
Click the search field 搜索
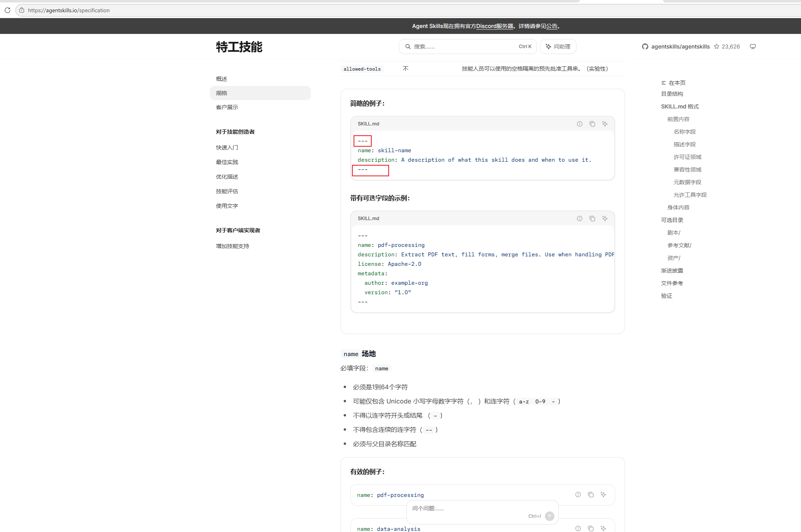[468, 47]
